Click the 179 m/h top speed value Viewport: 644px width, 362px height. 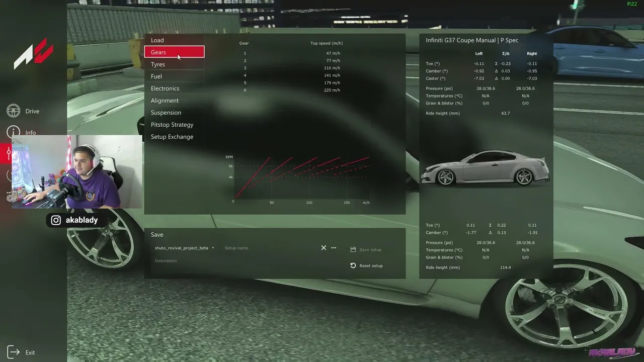point(332,82)
